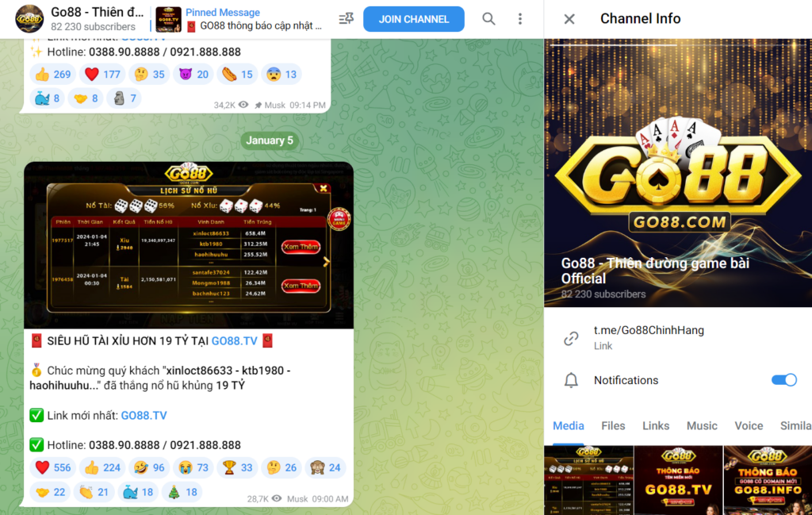812x515 pixels.
Task: React with handshake showing 22
Action: tap(50, 492)
